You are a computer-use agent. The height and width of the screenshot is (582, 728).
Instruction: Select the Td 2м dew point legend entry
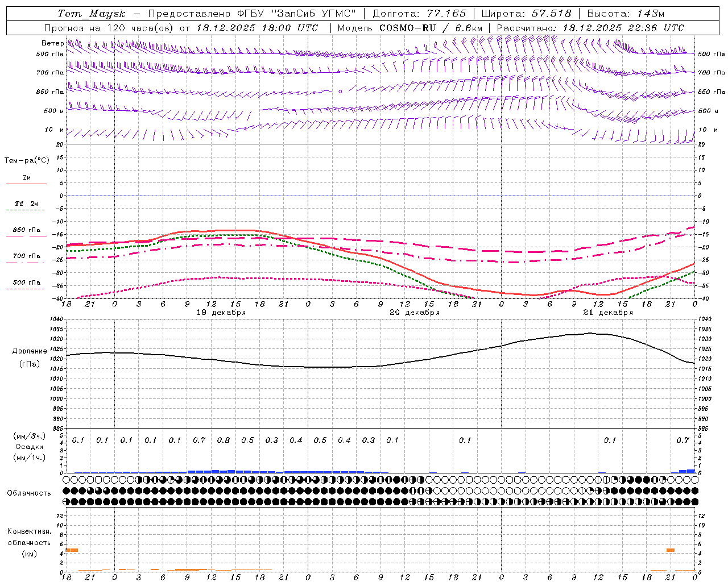[x=26, y=203]
